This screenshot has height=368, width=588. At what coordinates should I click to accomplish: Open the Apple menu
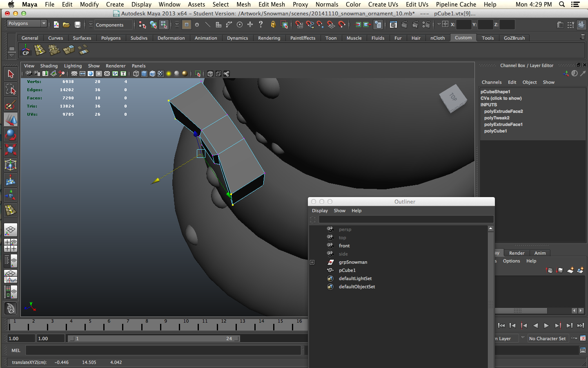pos(11,4)
